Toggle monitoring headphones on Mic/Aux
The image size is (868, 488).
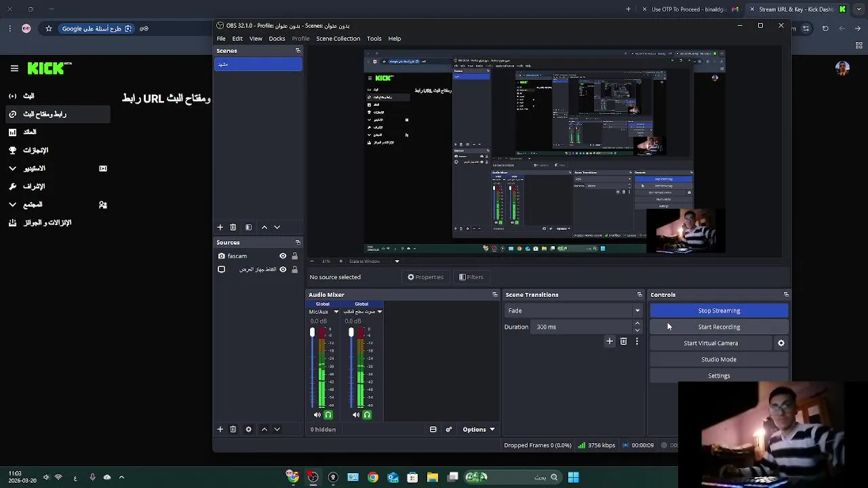[328, 415]
